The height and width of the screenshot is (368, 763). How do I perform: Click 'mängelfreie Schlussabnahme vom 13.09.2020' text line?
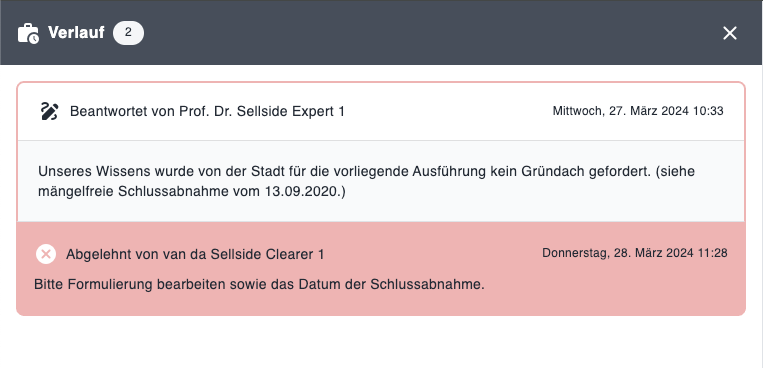click(192, 191)
